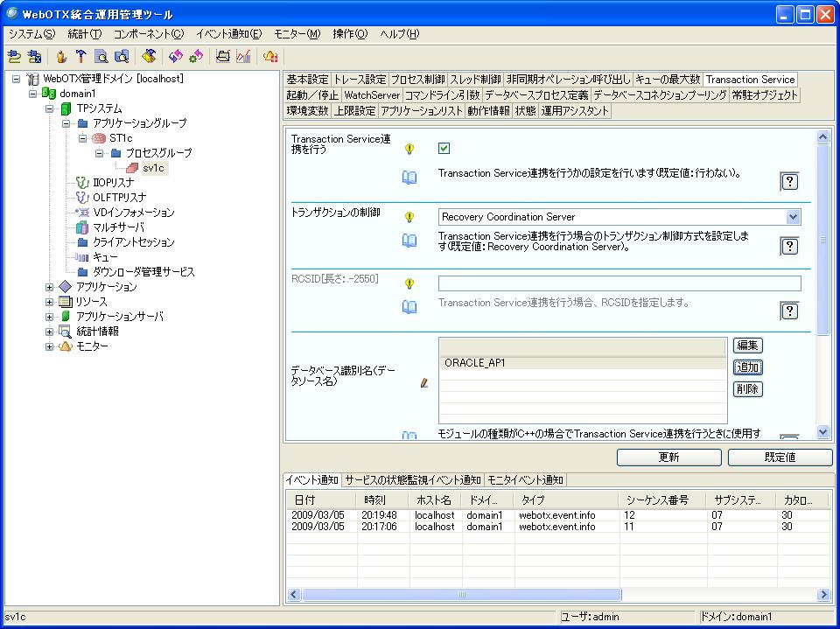Switch to モニタイベント通知 tab
This screenshot has width=840, height=629.
tap(525, 480)
